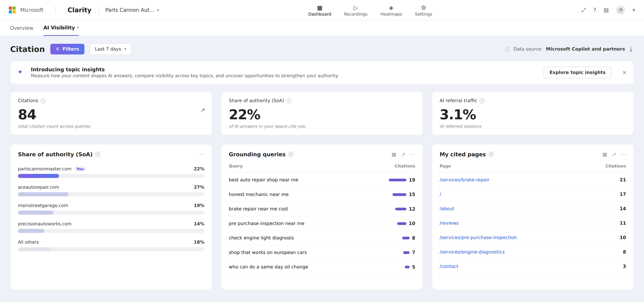
Task: Click the download icon beside data source
Action: (631, 49)
